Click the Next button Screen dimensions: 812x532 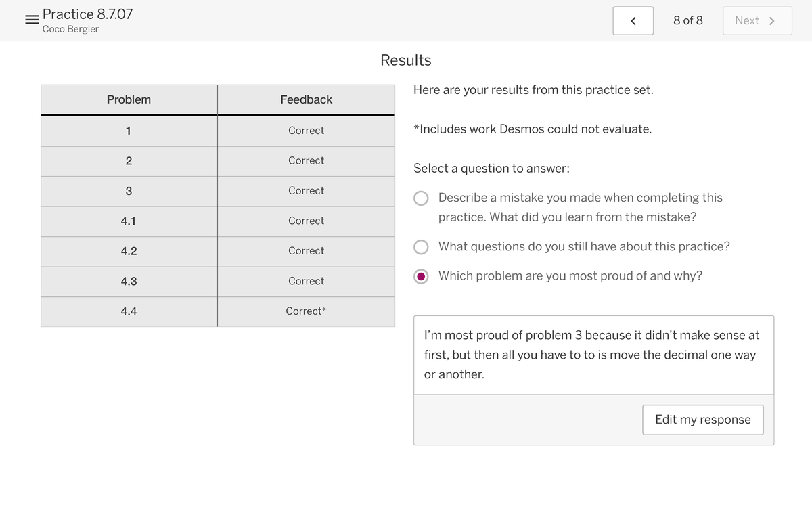coord(757,21)
